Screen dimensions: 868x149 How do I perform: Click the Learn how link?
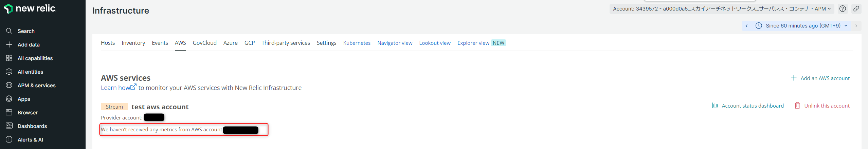115,88
